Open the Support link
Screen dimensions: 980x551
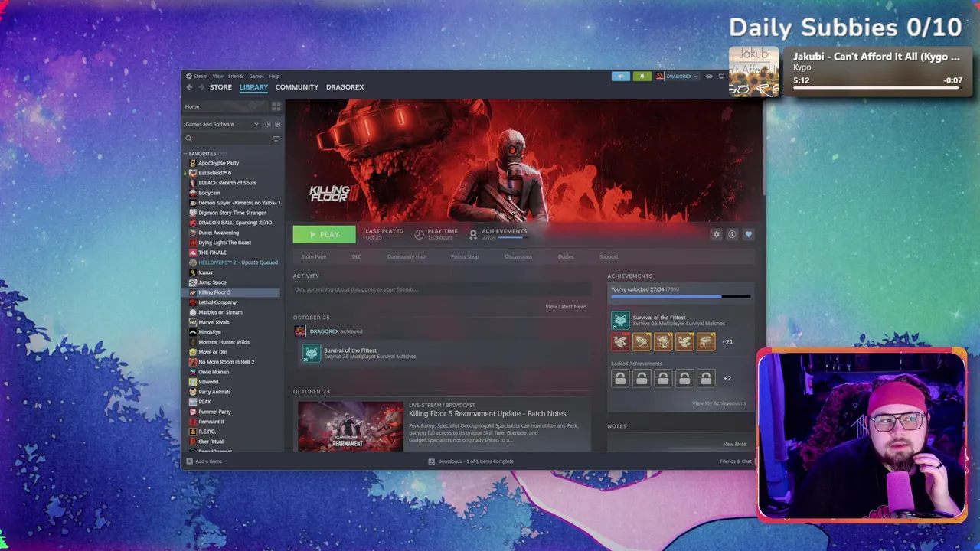[609, 256]
